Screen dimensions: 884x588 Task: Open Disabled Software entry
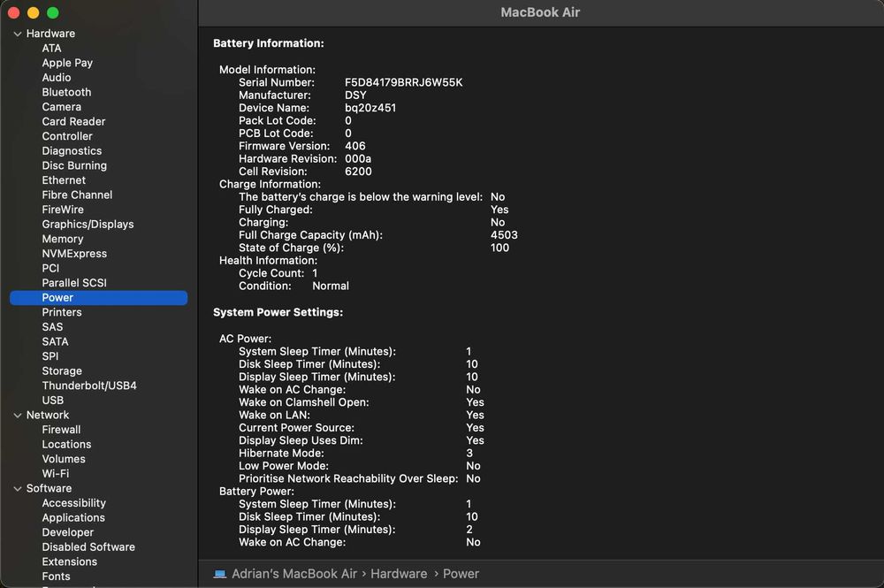[x=88, y=546]
